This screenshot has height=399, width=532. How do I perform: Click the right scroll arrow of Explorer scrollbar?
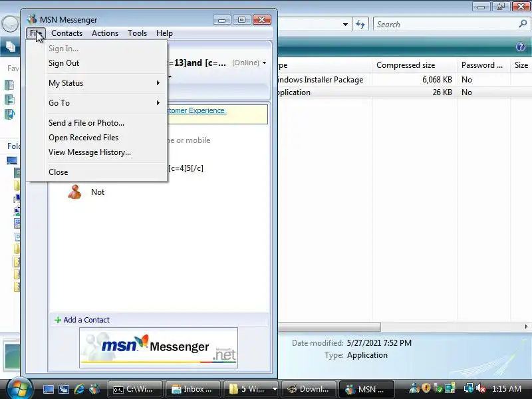pos(526,327)
